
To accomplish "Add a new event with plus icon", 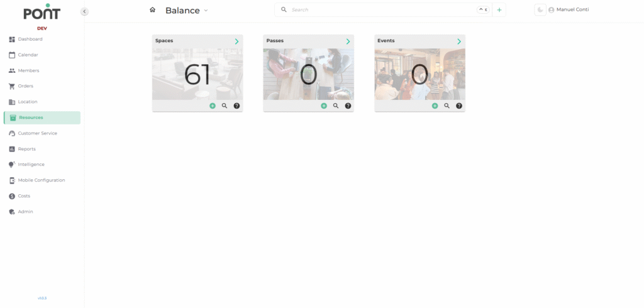I will 435,106.
